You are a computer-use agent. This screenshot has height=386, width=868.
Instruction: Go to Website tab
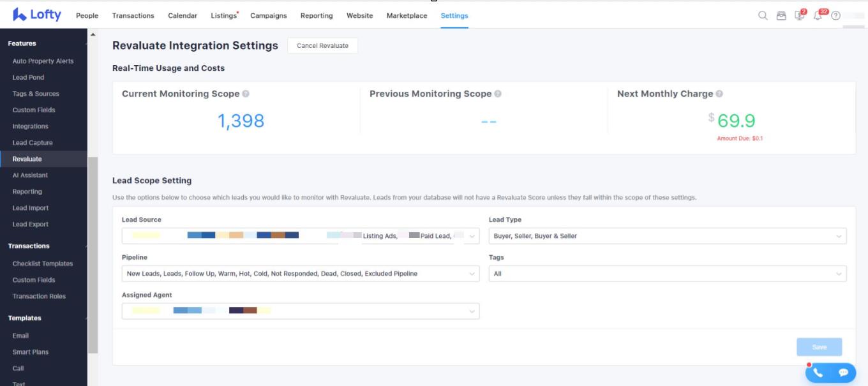click(x=360, y=16)
